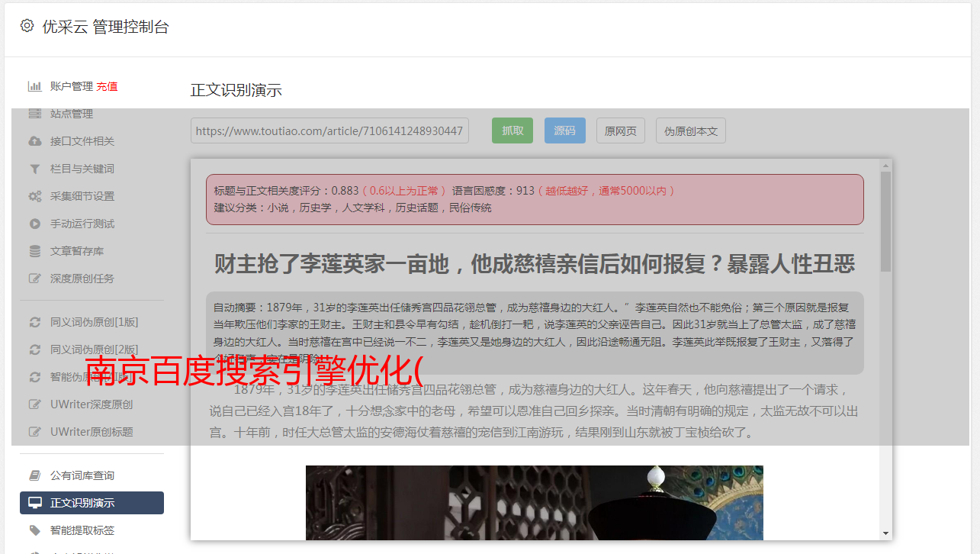Open the 原网页 view button
The height and width of the screenshot is (554, 980).
tap(621, 130)
